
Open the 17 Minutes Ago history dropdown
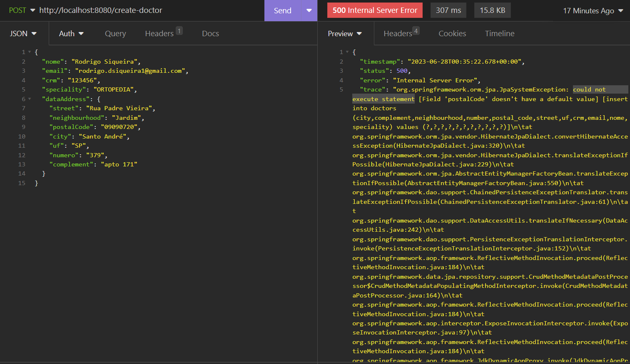pos(593,11)
